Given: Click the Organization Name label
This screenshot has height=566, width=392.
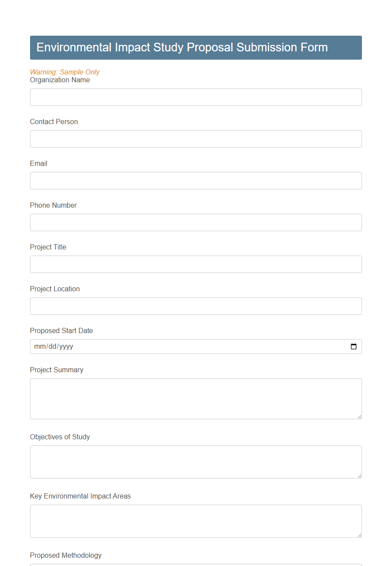Looking at the screenshot, I should tap(60, 80).
